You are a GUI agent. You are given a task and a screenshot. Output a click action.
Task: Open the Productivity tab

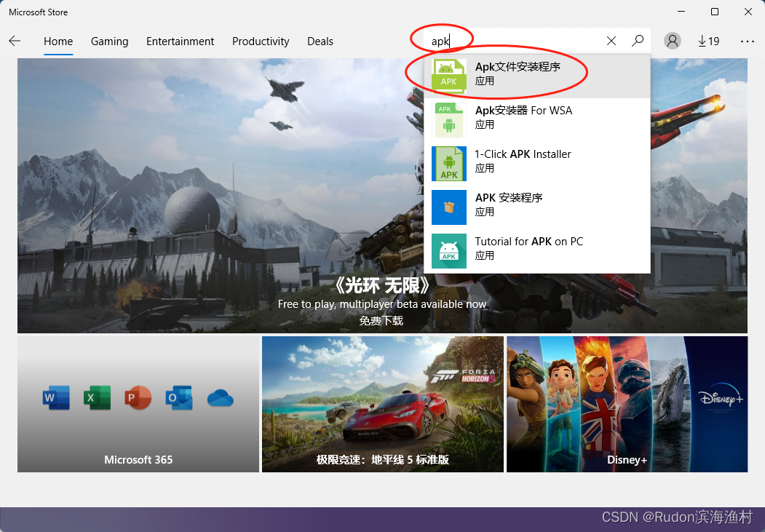(261, 41)
